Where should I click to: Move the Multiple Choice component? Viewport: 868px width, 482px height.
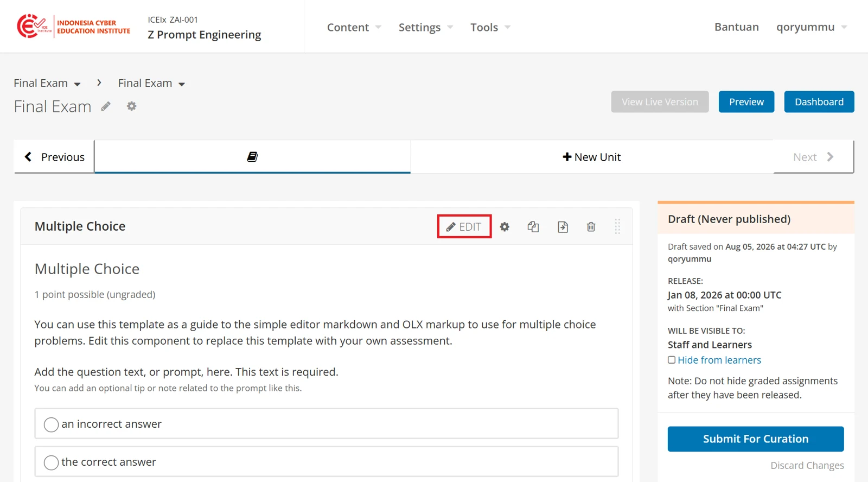point(563,227)
